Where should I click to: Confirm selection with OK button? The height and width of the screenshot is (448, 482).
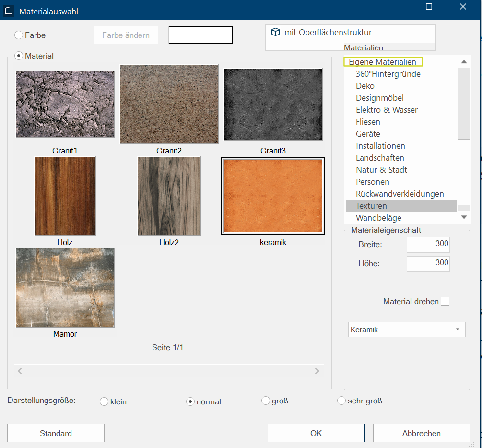[x=316, y=433]
